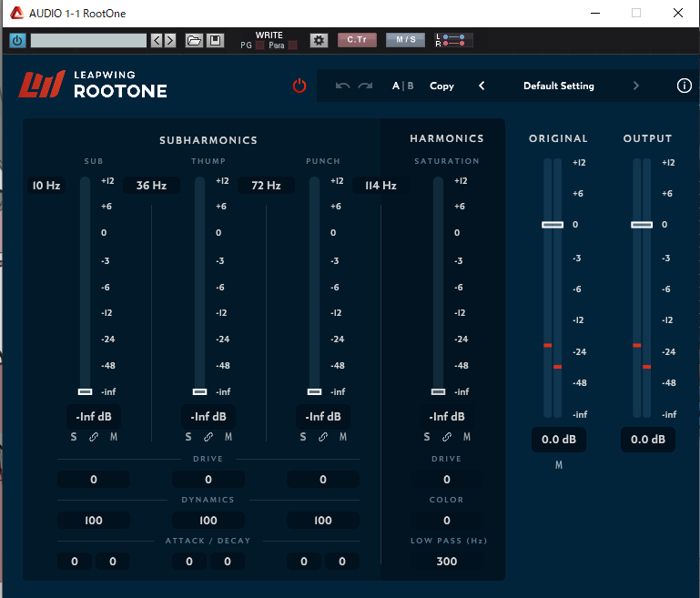Click the OUTPUT level fader handle
This screenshot has height=598, width=700.
click(642, 225)
